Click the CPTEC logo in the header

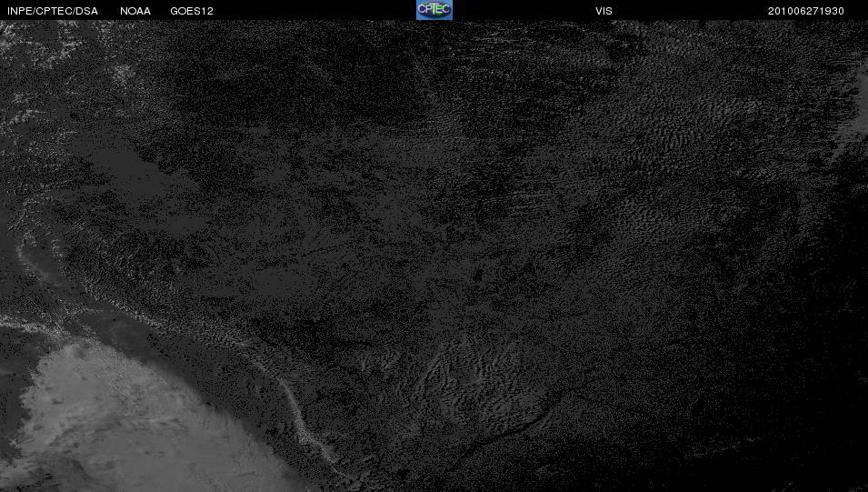(434, 10)
